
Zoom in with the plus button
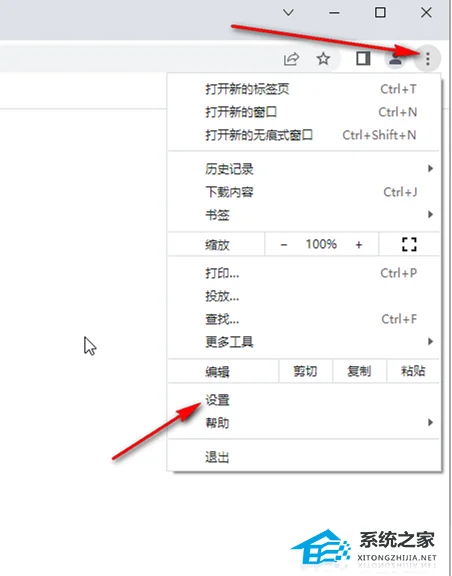(x=359, y=244)
